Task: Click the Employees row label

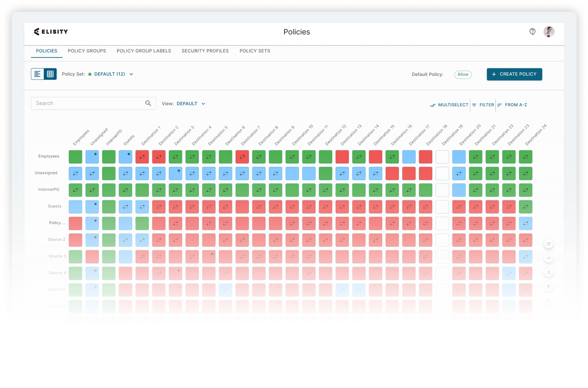Action: click(49, 156)
